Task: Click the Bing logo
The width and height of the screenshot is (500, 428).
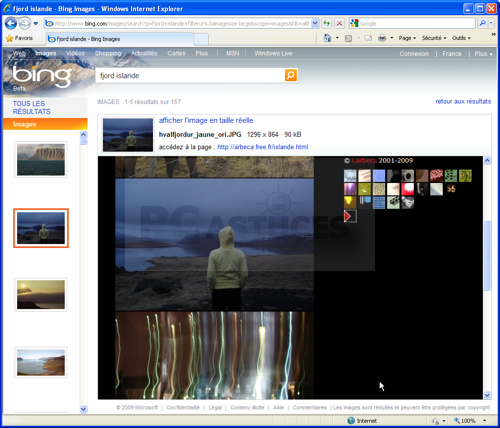Action: point(42,76)
